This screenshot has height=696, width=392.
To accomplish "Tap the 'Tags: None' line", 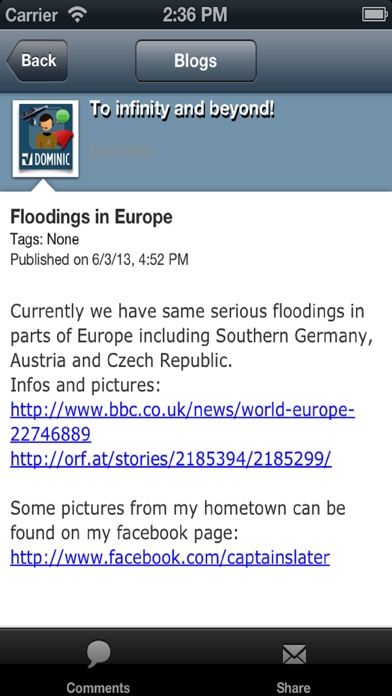I will [x=44, y=240].
